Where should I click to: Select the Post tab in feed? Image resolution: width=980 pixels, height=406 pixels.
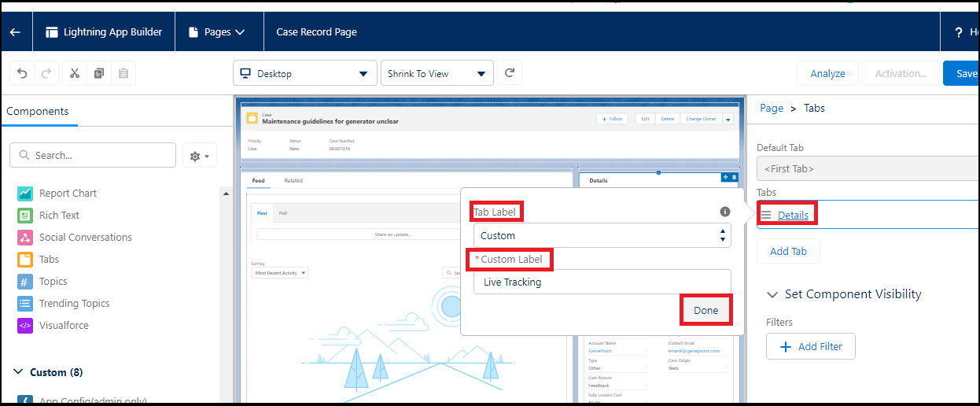262,213
